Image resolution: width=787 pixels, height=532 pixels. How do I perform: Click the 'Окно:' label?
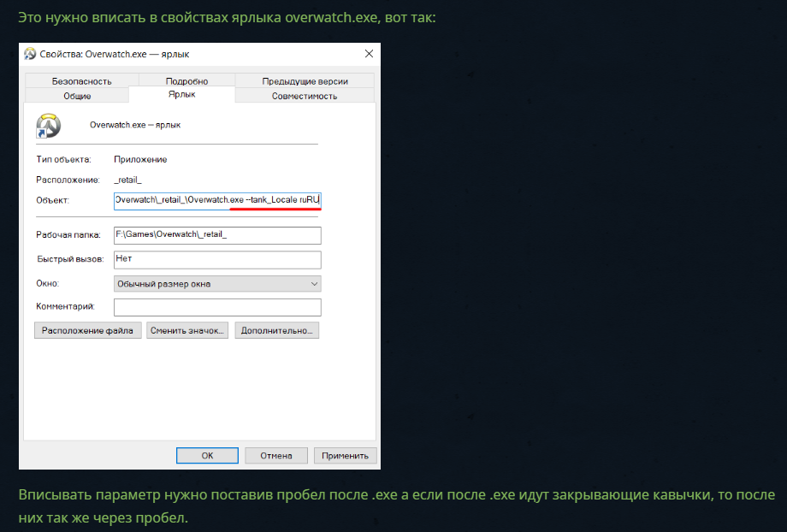48,284
